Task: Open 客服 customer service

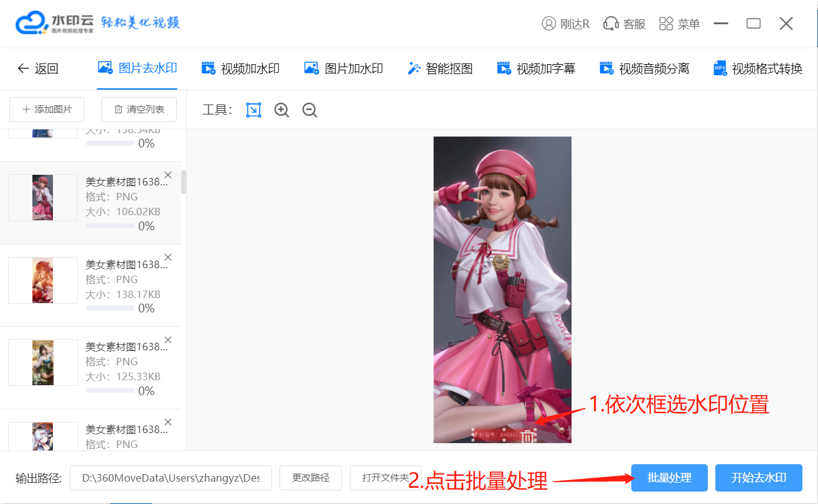Action: click(625, 24)
